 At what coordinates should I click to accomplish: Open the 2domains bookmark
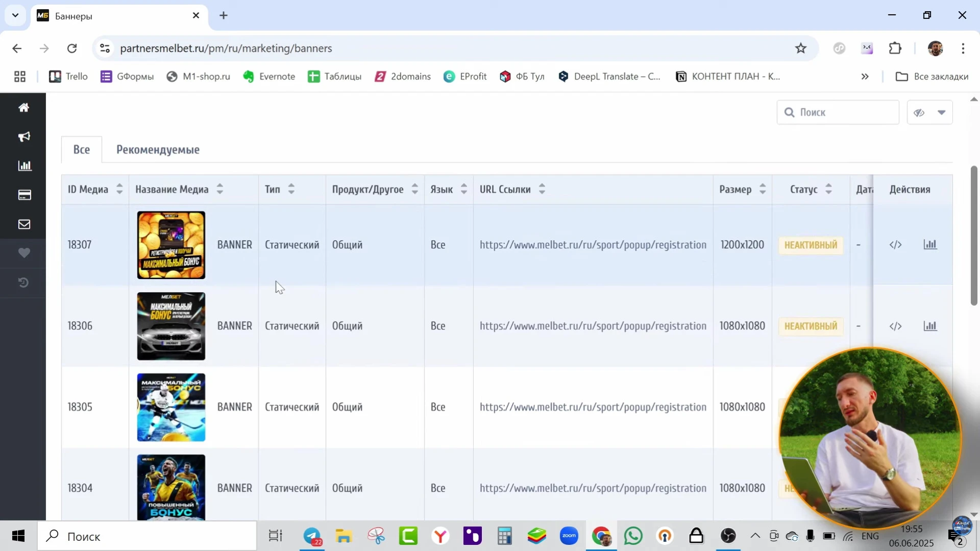403,77
